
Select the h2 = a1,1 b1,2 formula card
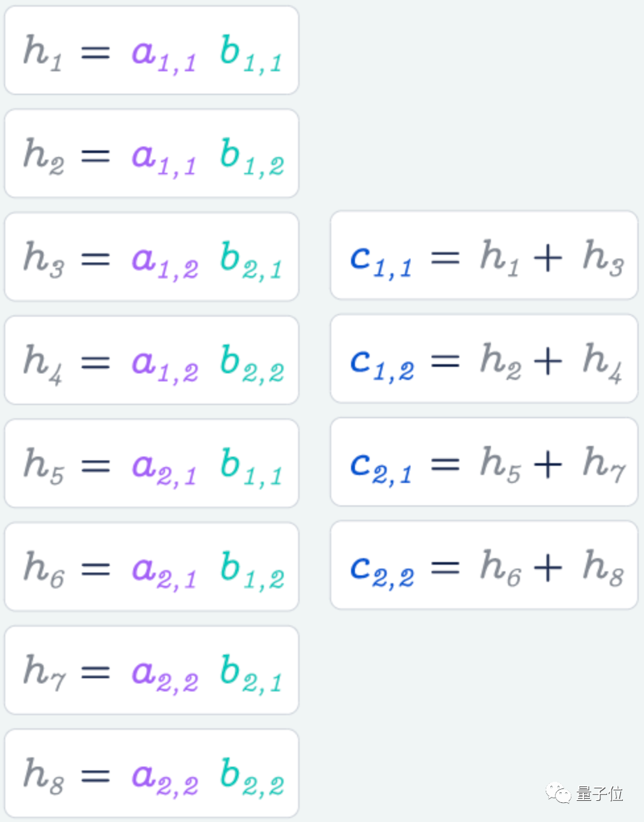tap(152, 154)
